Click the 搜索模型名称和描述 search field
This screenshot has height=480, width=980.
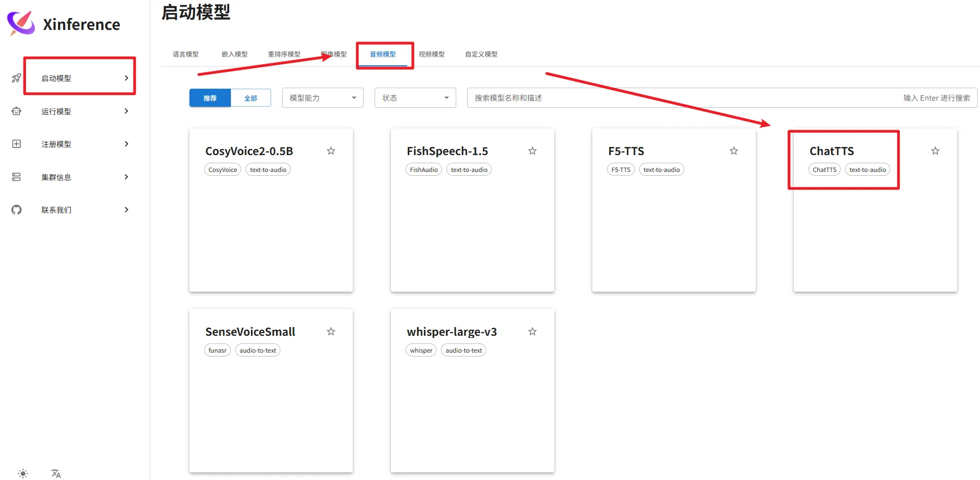coord(722,98)
